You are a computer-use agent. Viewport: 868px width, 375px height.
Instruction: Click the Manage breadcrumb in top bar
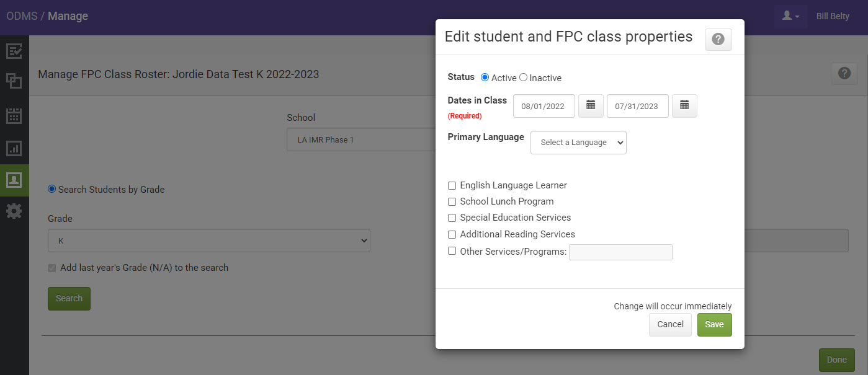[68, 15]
